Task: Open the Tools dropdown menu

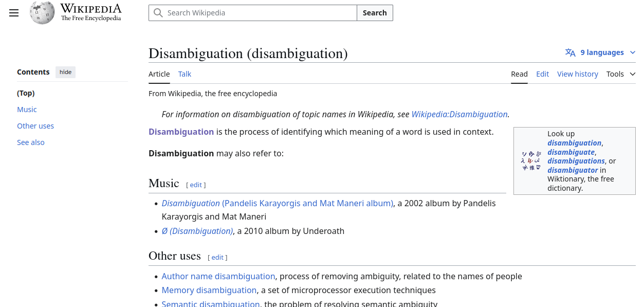Action: tap(621, 74)
